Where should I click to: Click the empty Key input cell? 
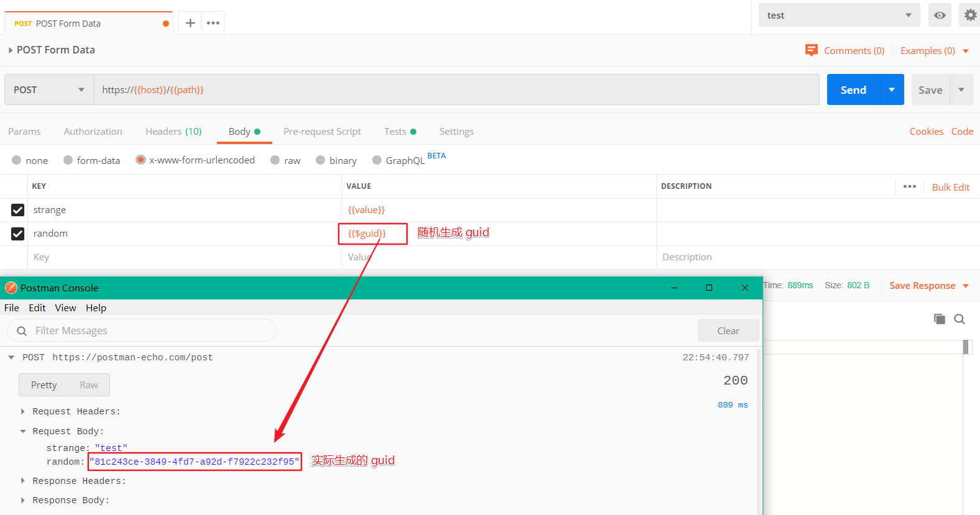coord(185,257)
